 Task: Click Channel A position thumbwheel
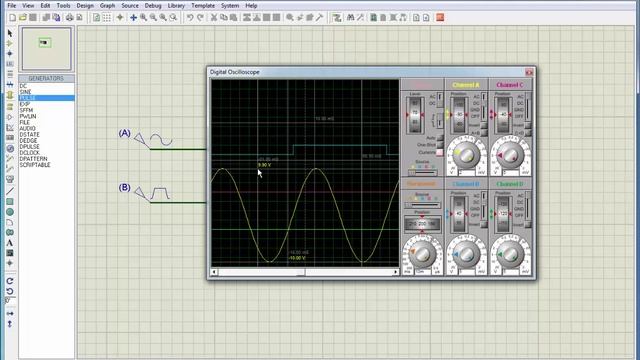[x=459, y=115]
